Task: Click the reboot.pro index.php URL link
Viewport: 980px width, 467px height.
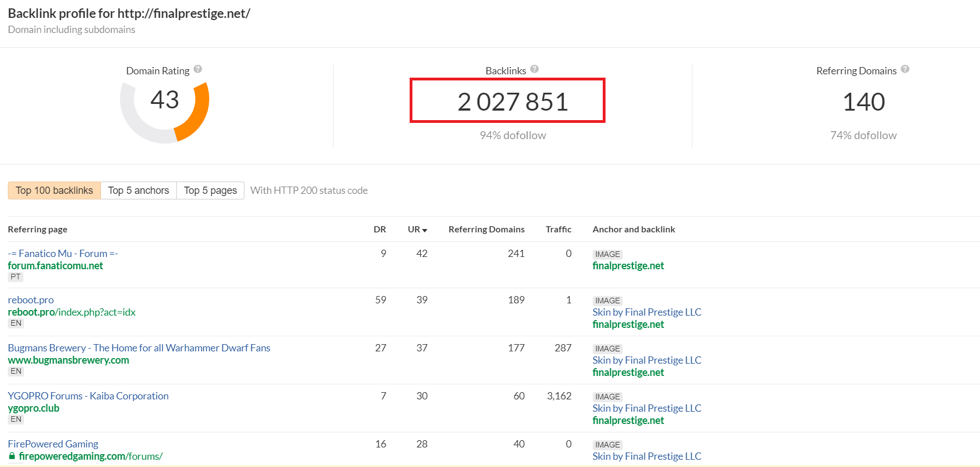Action: [71, 312]
